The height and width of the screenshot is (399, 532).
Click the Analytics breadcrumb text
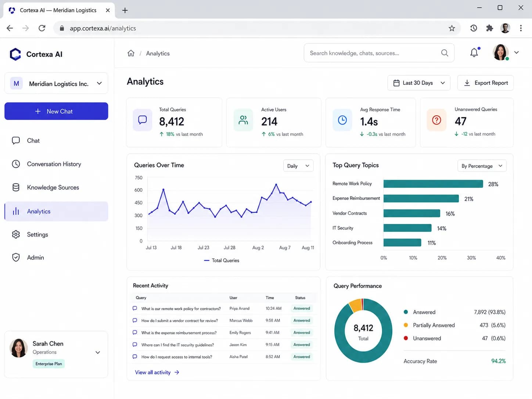pos(158,54)
